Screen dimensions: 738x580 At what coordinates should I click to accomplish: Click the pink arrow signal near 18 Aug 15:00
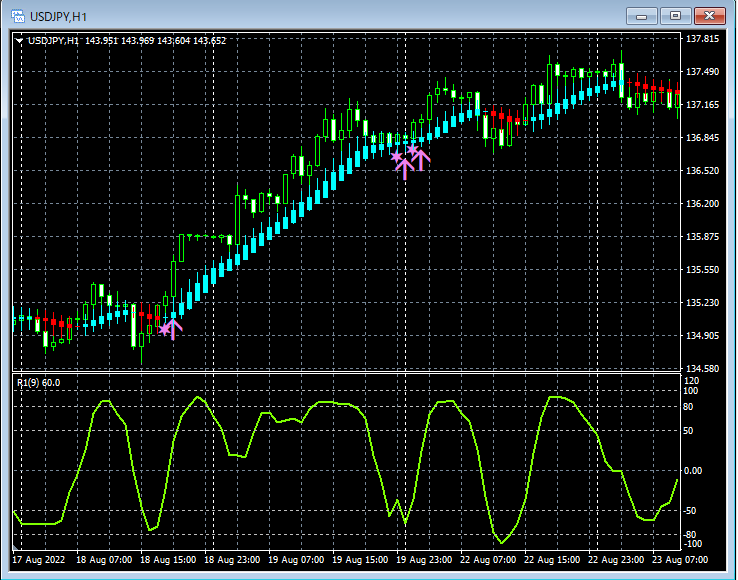click(x=171, y=327)
